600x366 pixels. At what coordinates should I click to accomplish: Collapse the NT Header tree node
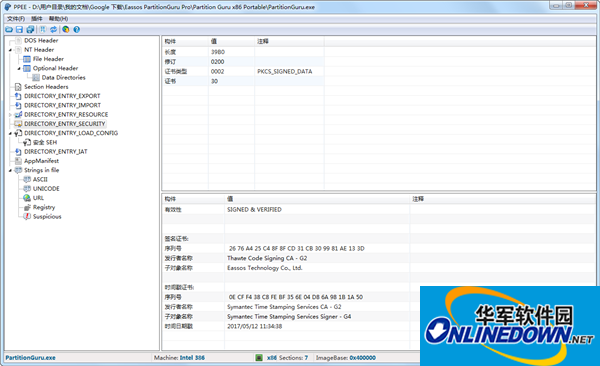point(10,50)
